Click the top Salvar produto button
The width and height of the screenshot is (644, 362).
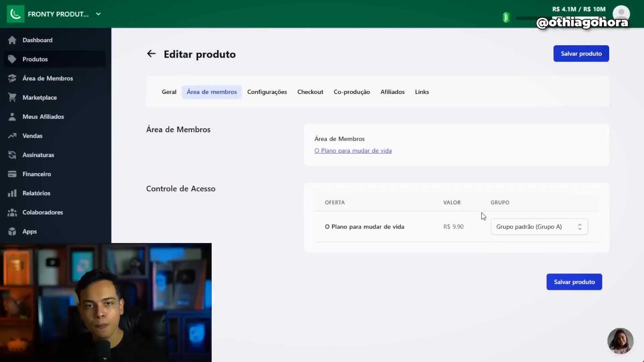point(581,54)
